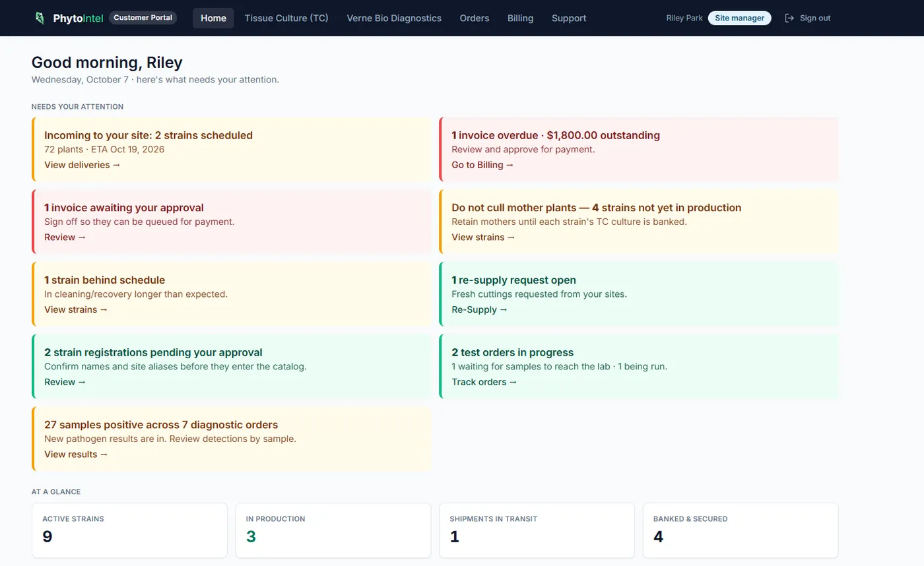924x566 pixels.
Task: Open the Home tab
Action: pyautogui.click(x=213, y=18)
